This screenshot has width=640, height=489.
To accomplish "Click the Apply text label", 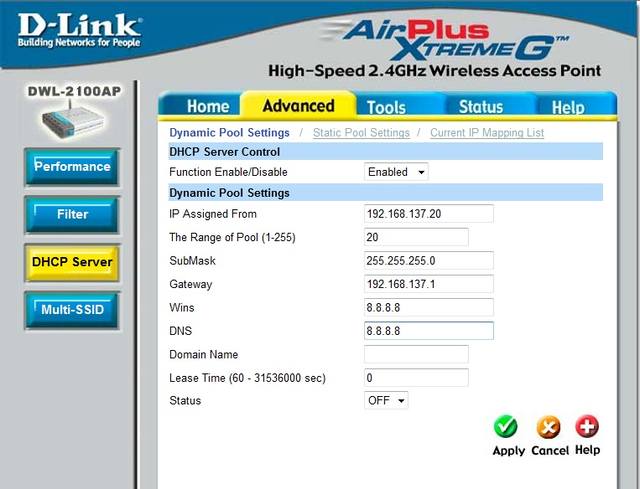I will click(x=509, y=451).
